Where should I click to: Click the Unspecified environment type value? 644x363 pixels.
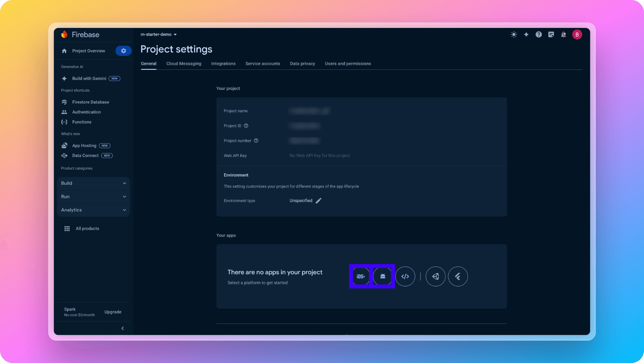tap(301, 201)
